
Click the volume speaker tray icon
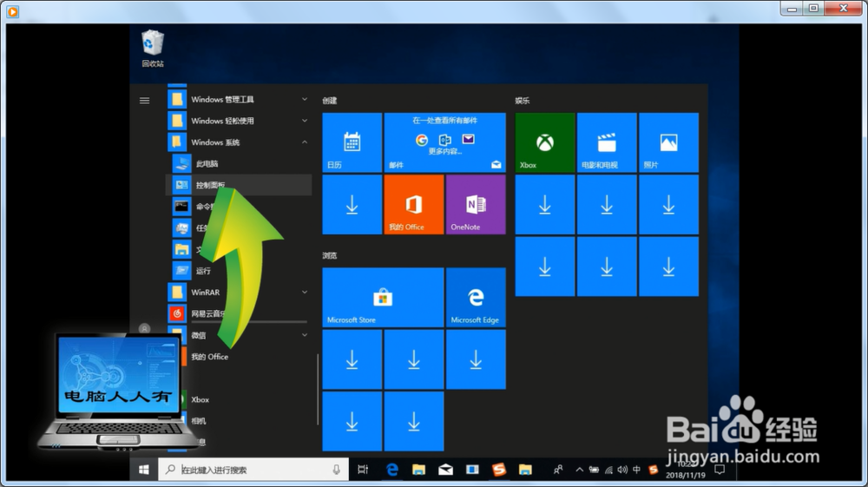[622, 470]
